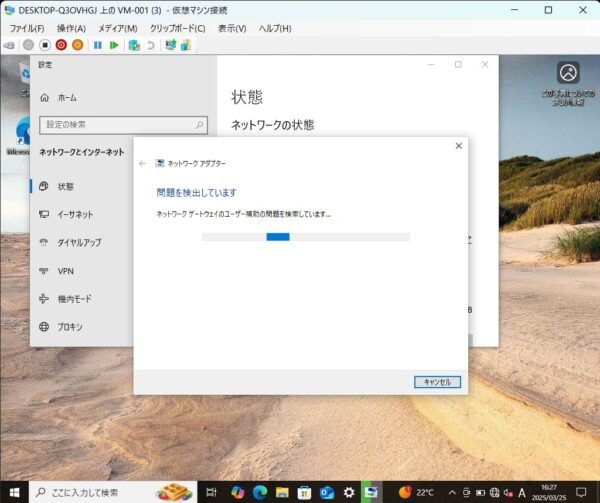Open the ヘルプ(H) menu

pos(275,28)
